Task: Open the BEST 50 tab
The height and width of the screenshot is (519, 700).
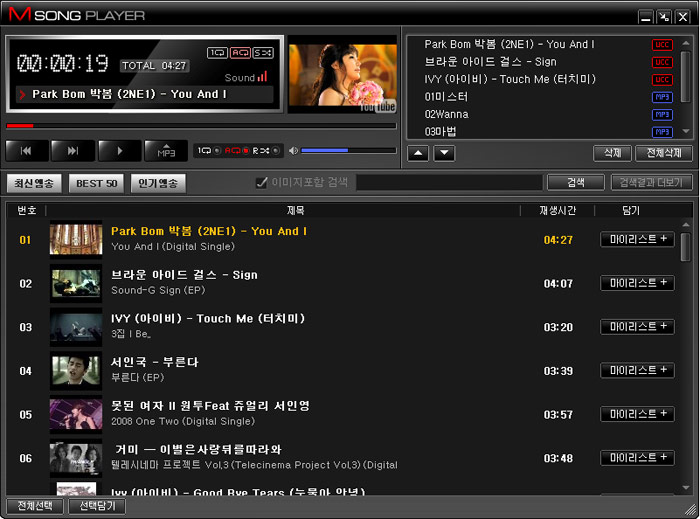Action: (96, 183)
